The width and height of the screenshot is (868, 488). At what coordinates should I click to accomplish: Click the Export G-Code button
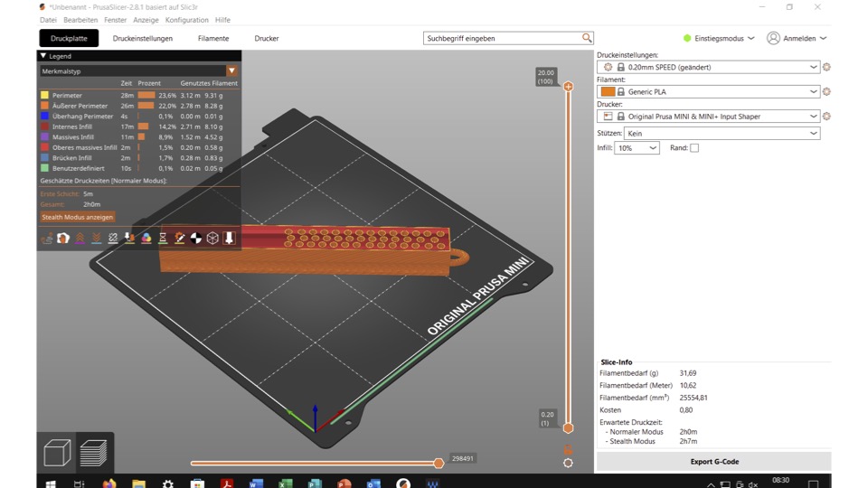(713, 462)
